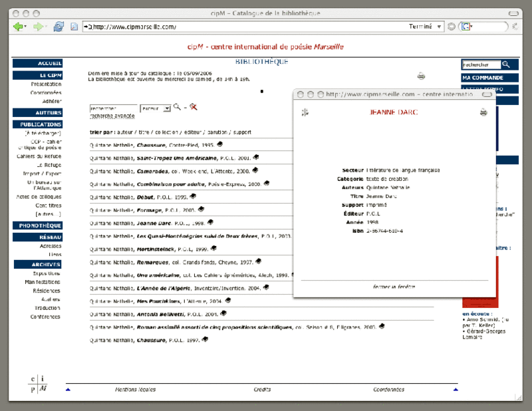Screen dimensions: 532x411
Task: Click the top-right 'rechercher' site search box
Action: coord(481,65)
